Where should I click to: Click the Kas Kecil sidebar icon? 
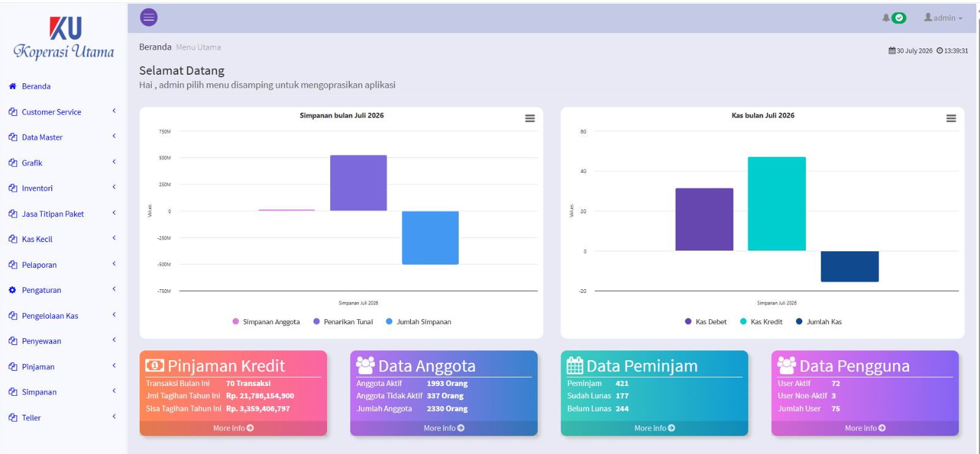(13, 240)
